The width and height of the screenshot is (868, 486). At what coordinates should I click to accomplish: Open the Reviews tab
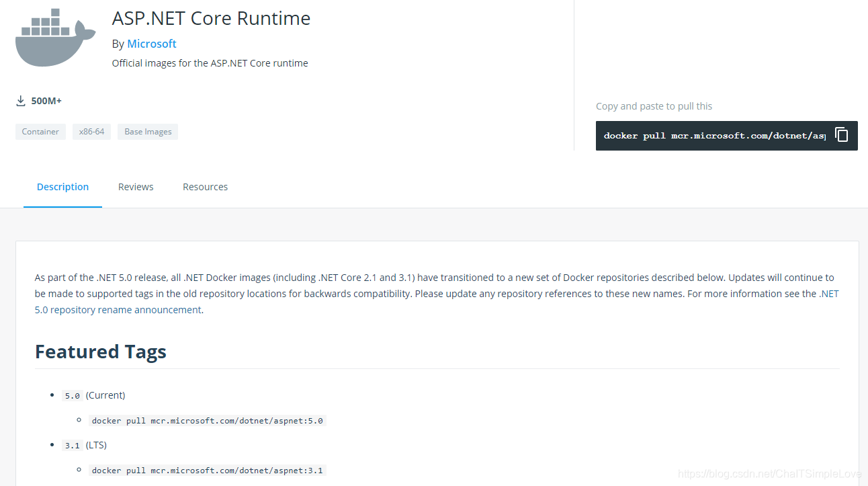click(136, 187)
